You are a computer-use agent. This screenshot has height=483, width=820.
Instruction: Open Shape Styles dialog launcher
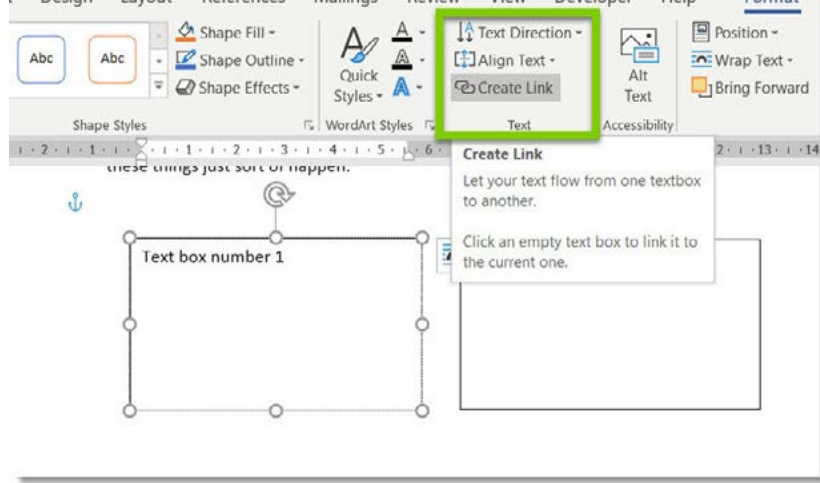[309, 125]
